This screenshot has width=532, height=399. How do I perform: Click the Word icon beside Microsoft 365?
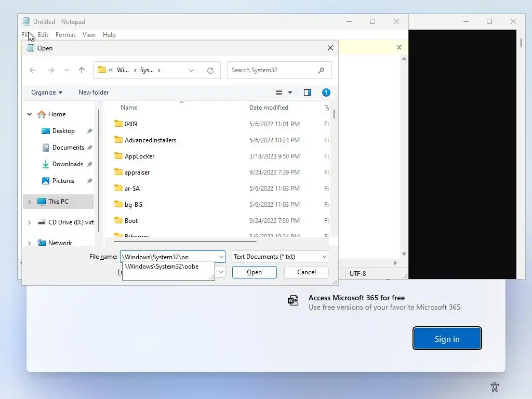[x=293, y=300]
